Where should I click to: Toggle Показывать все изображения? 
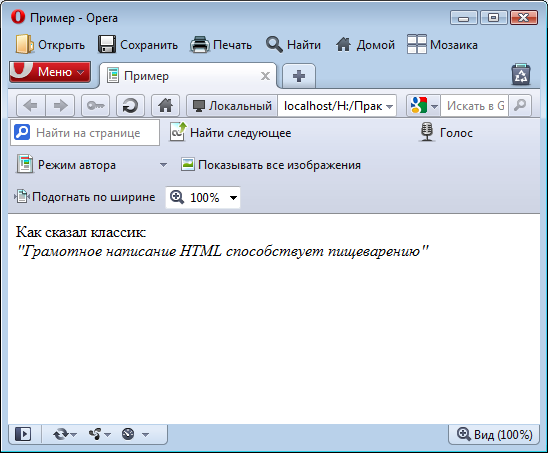click(271, 165)
